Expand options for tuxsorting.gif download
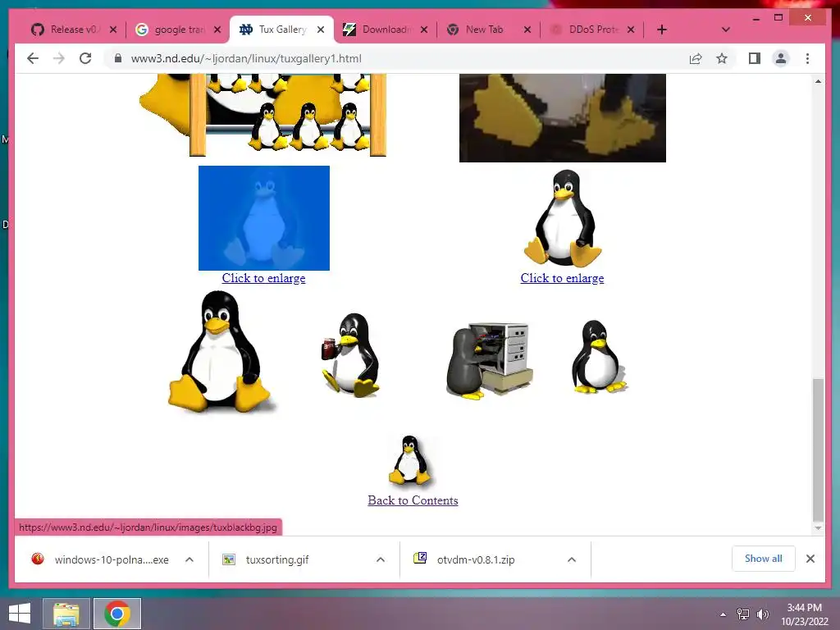The height and width of the screenshot is (630, 840). pos(381,559)
